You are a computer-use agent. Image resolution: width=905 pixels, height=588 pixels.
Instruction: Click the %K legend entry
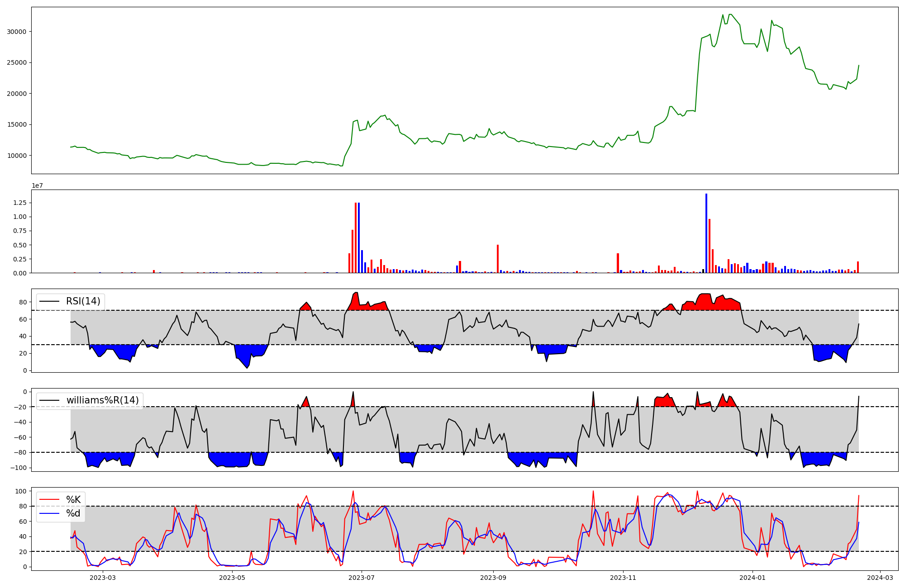click(x=73, y=500)
